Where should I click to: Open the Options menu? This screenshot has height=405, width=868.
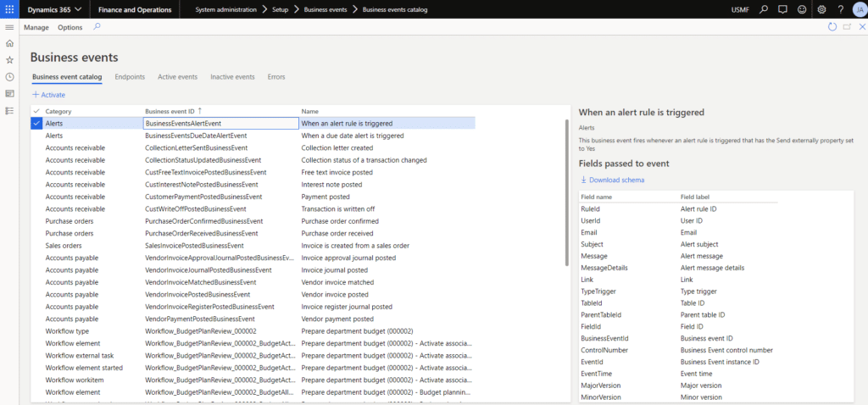[x=70, y=27]
